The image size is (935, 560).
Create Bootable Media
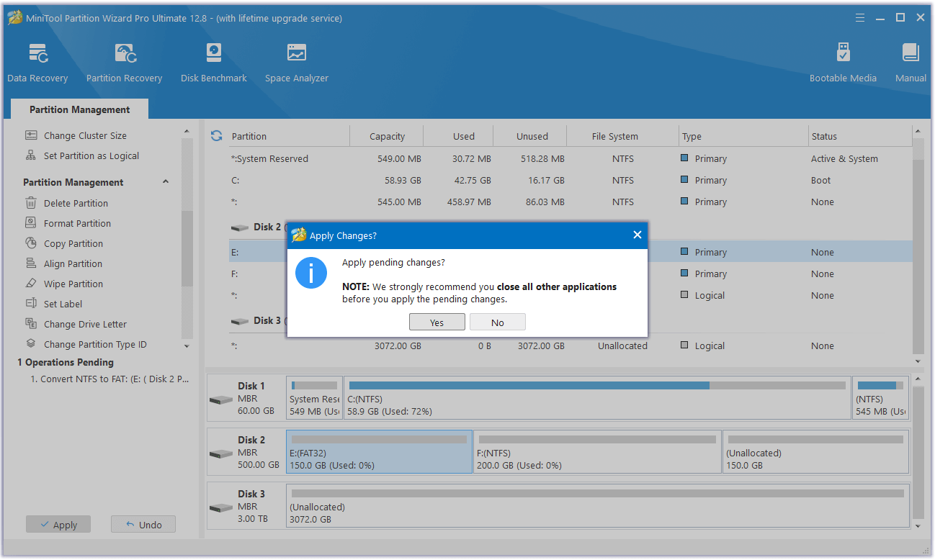click(843, 63)
